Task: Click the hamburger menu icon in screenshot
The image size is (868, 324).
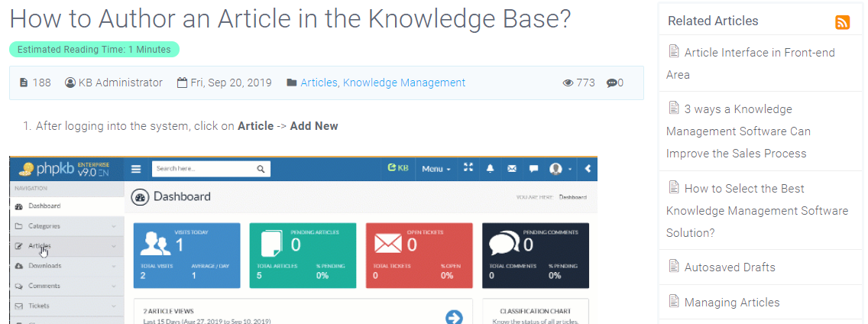Action: click(136, 169)
